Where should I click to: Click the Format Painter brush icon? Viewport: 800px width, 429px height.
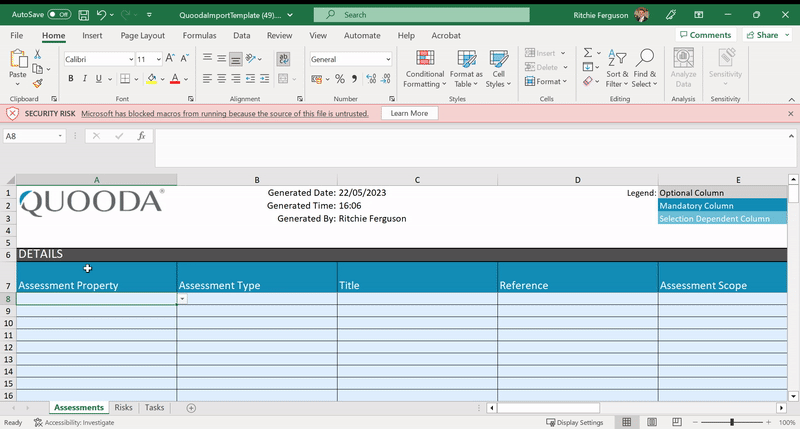coord(37,83)
